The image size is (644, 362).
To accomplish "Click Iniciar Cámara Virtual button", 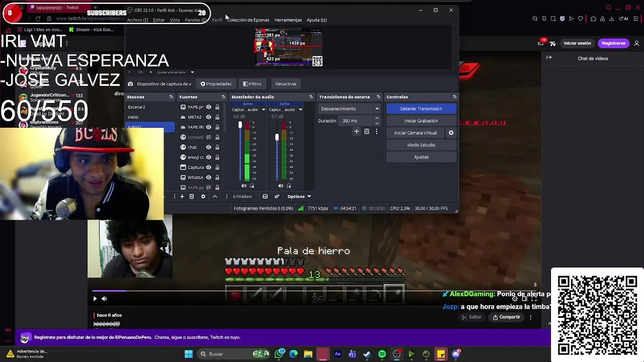I will (415, 133).
